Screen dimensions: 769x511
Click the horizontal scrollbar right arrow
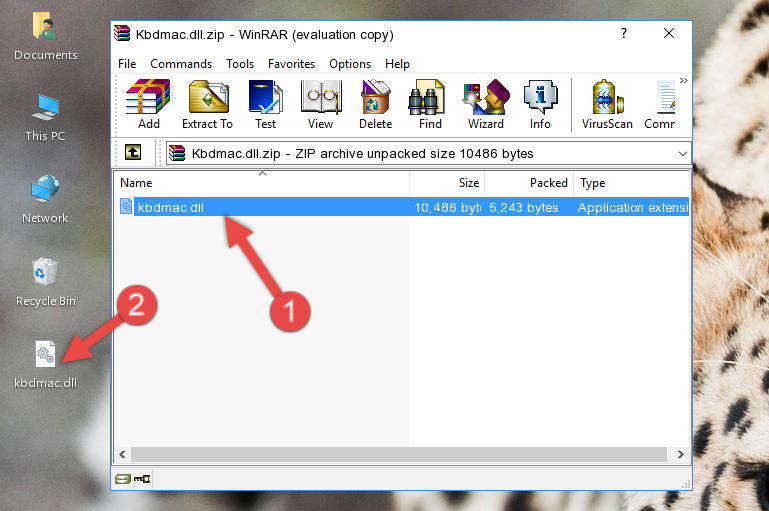[681, 455]
